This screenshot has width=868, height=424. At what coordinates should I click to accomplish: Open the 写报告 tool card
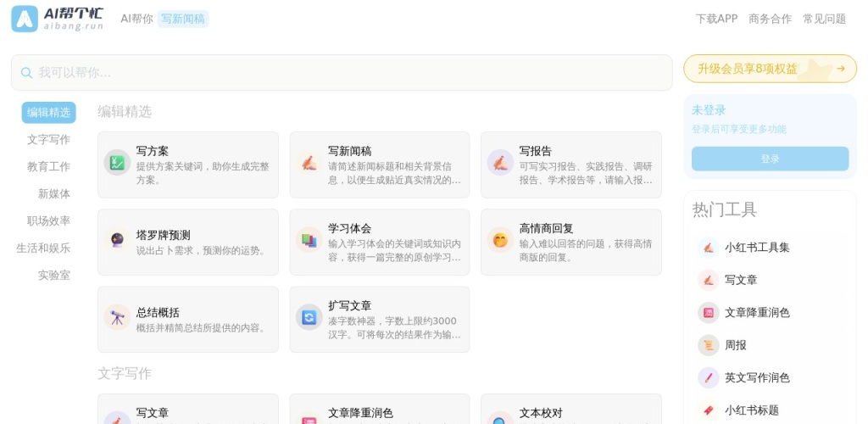point(570,165)
